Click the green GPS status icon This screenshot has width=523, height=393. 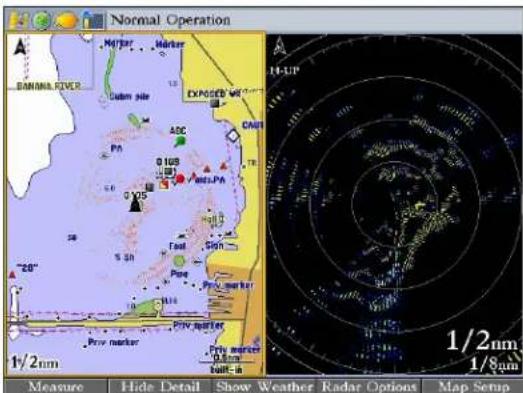(x=41, y=21)
